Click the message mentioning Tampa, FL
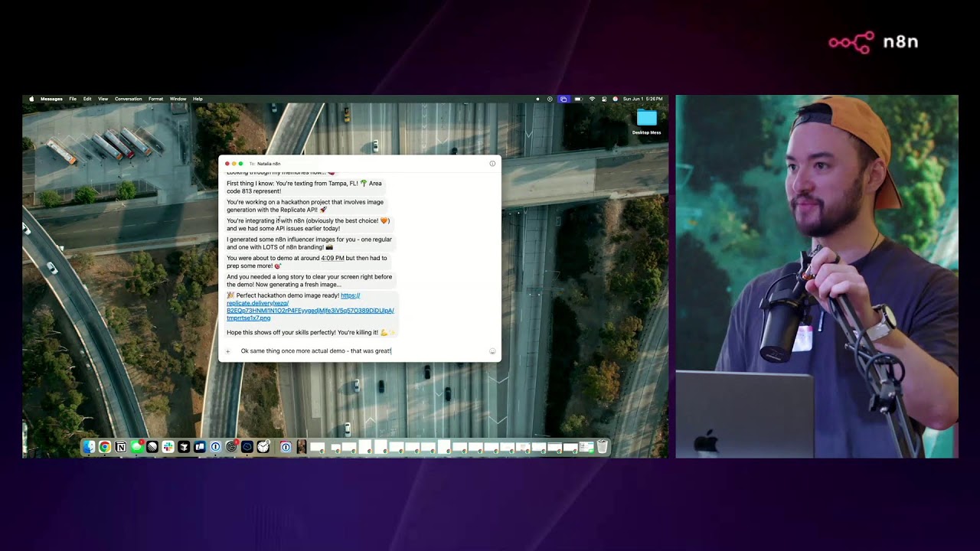 point(304,187)
